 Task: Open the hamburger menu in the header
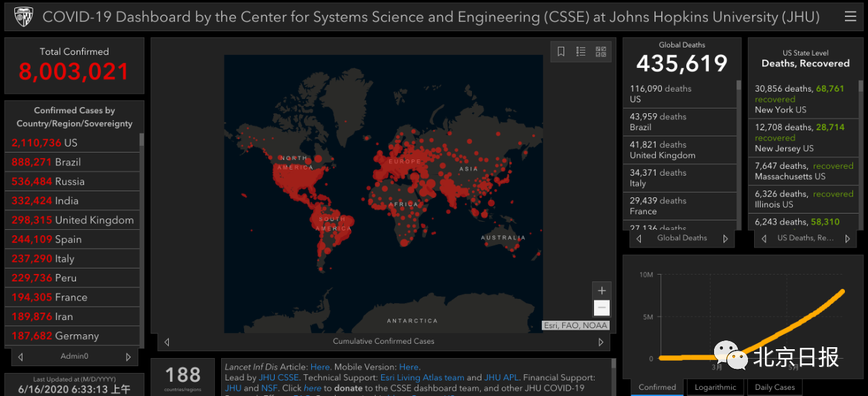click(850, 17)
